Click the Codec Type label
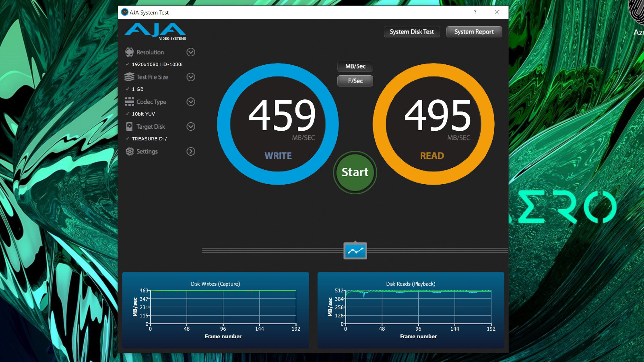The height and width of the screenshot is (362, 644). coord(151,102)
